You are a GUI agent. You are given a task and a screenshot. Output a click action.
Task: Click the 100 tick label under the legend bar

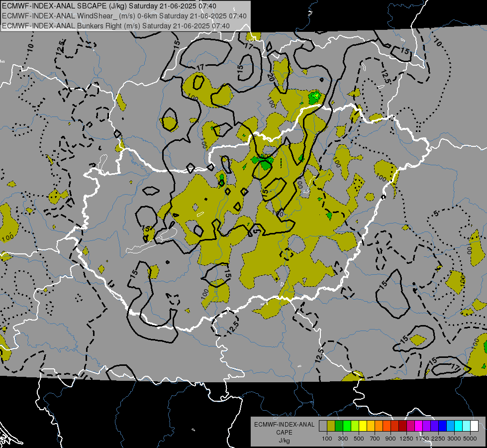coord(327,439)
